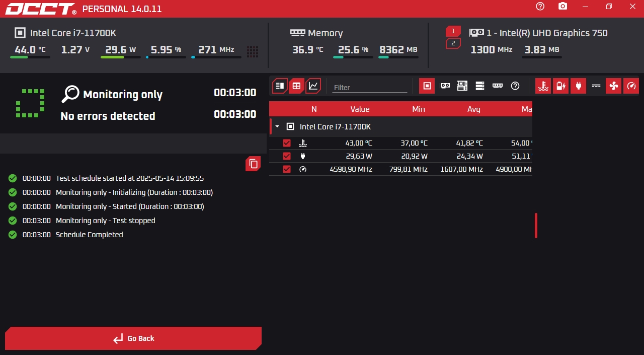Toggle the power plug sensor type filter
Screen dimensions: 644x355
(578, 86)
